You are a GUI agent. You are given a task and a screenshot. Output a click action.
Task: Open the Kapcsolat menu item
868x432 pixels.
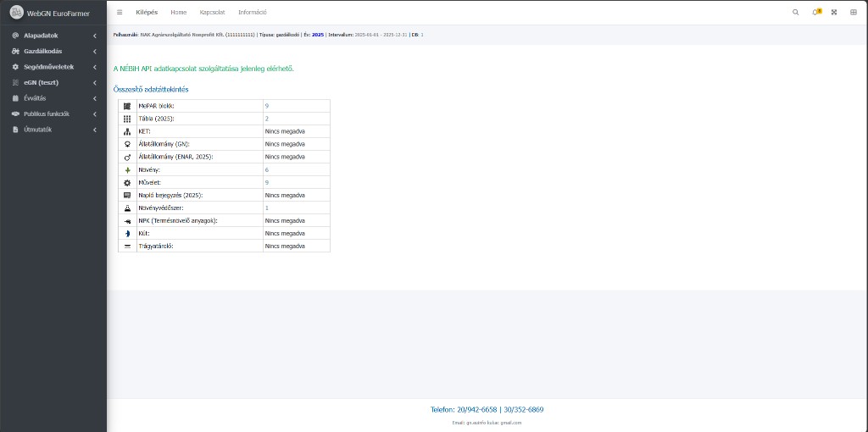click(x=213, y=12)
